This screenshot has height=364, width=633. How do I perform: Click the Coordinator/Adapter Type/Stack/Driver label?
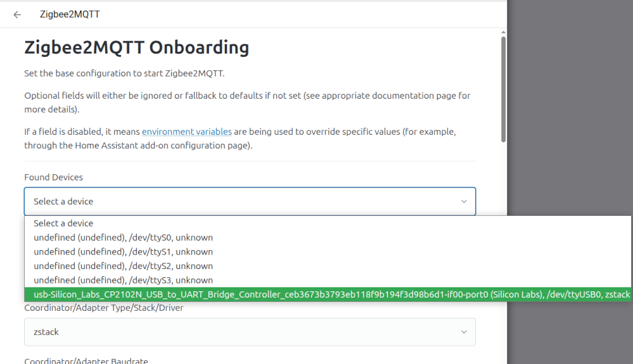click(x=104, y=308)
